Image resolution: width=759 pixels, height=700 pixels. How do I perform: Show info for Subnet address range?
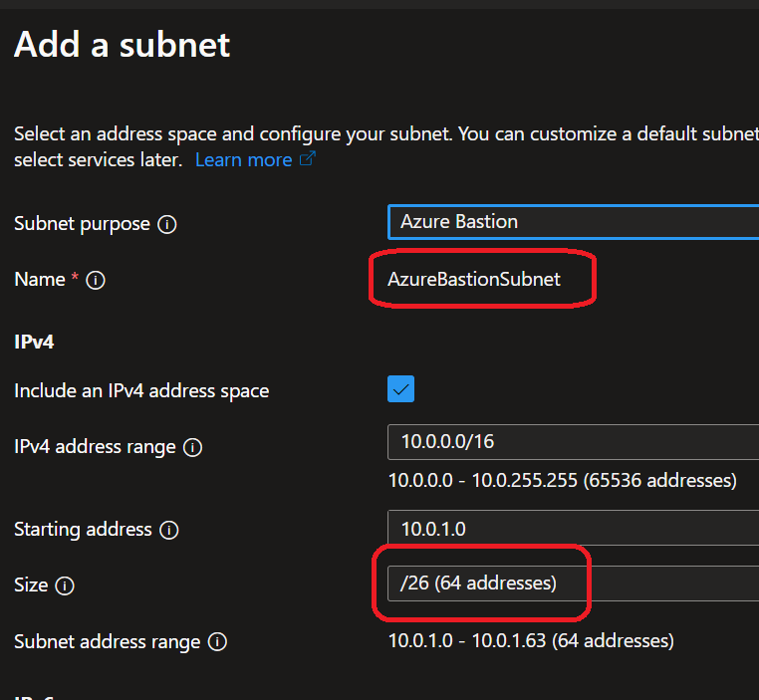[x=217, y=642]
